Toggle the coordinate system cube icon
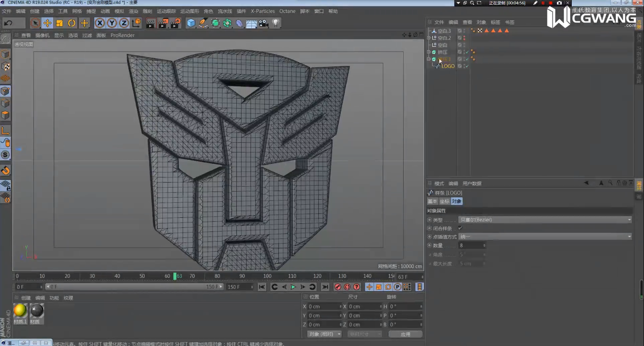Image resolution: width=644 pixels, height=346 pixels. point(136,23)
